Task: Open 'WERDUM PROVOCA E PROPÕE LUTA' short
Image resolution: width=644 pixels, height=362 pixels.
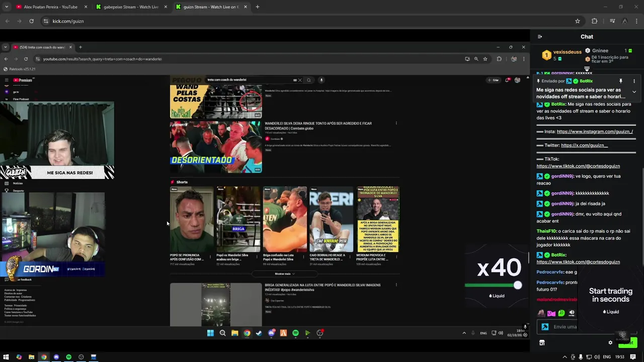Action: pos(378,219)
